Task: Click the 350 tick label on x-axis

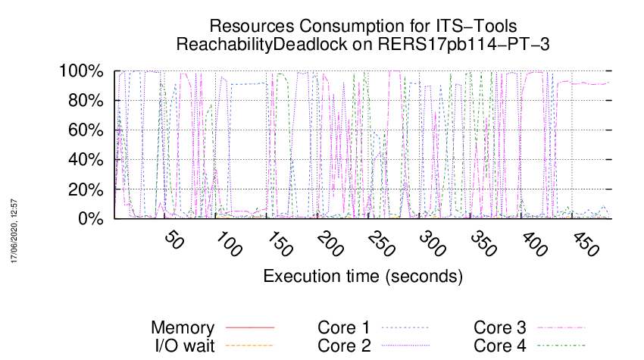Action: [483, 244]
